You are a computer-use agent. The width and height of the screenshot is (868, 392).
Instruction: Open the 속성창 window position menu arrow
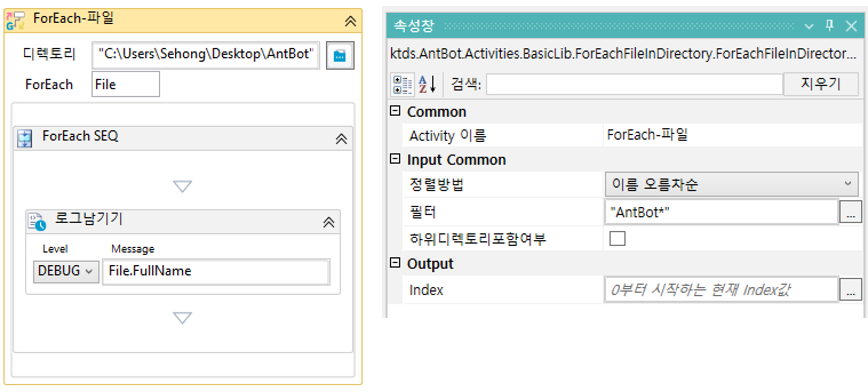pyautogui.click(x=809, y=26)
